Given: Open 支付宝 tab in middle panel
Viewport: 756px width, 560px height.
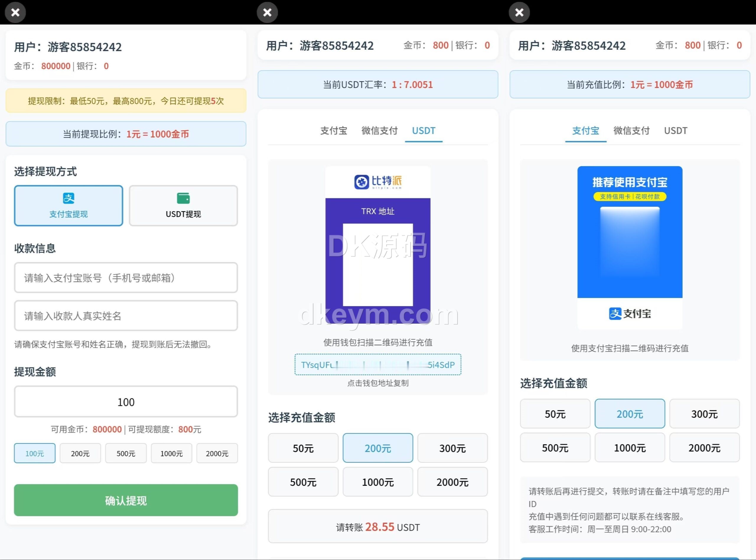Looking at the screenshot, I should (334, 131).
